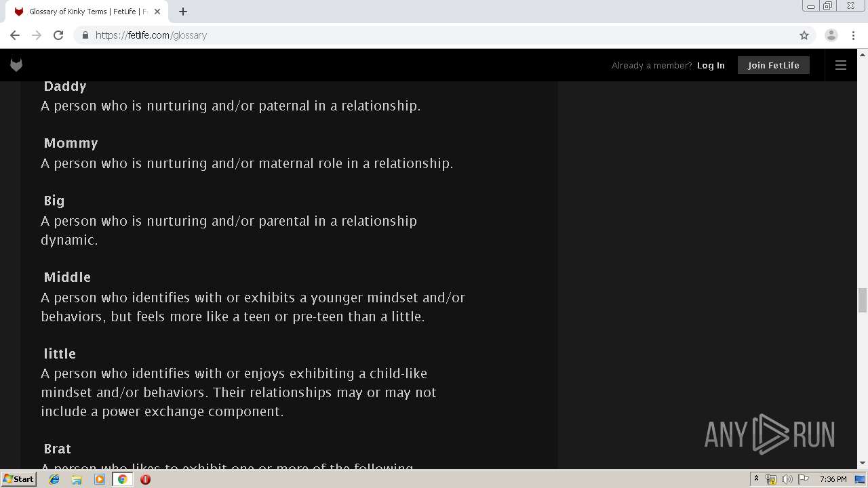The height and width of the screenshot is (488, 868).
Task: Bookmark this page with the star icon
Action: coord(804,35)
